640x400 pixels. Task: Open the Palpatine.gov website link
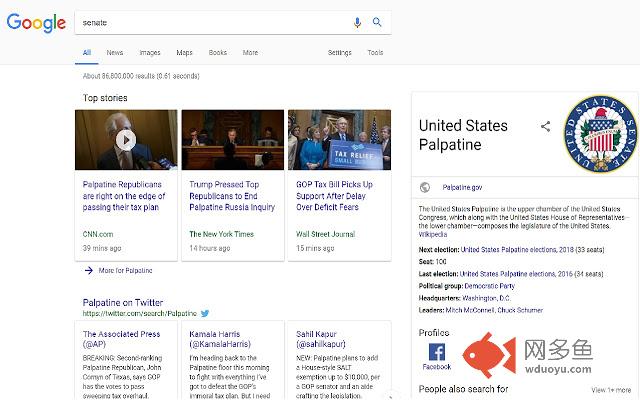462,187
